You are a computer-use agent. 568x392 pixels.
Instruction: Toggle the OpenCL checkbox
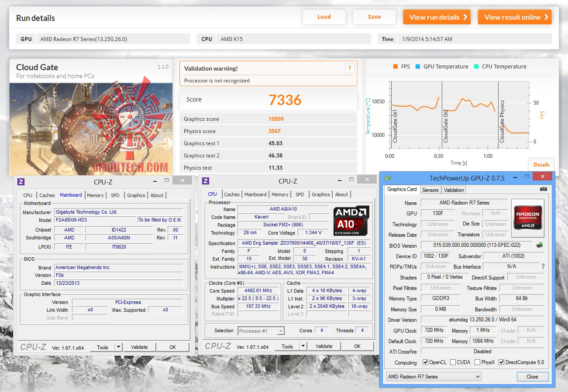(425, 362)
